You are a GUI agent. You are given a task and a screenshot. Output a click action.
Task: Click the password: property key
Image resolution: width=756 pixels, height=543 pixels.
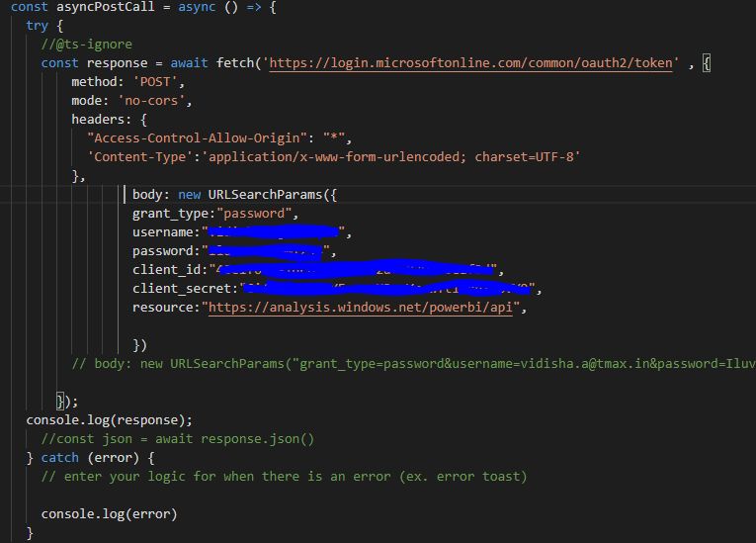coord(166,251)
